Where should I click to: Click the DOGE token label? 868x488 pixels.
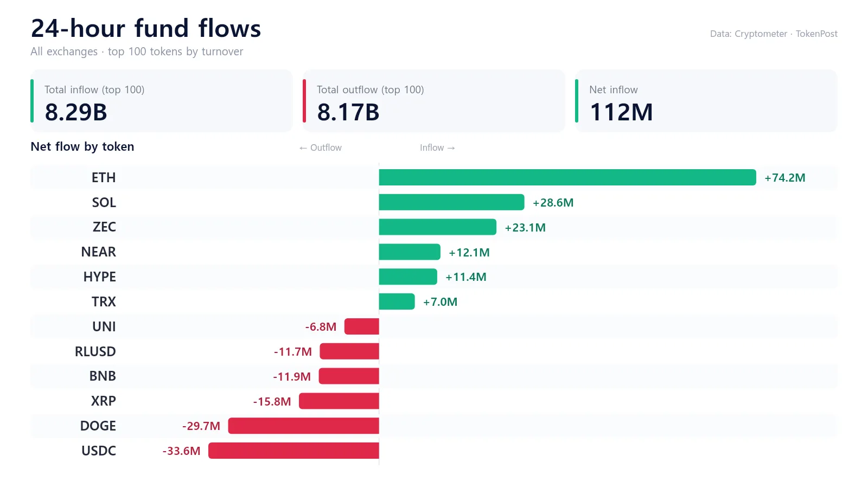98,426
